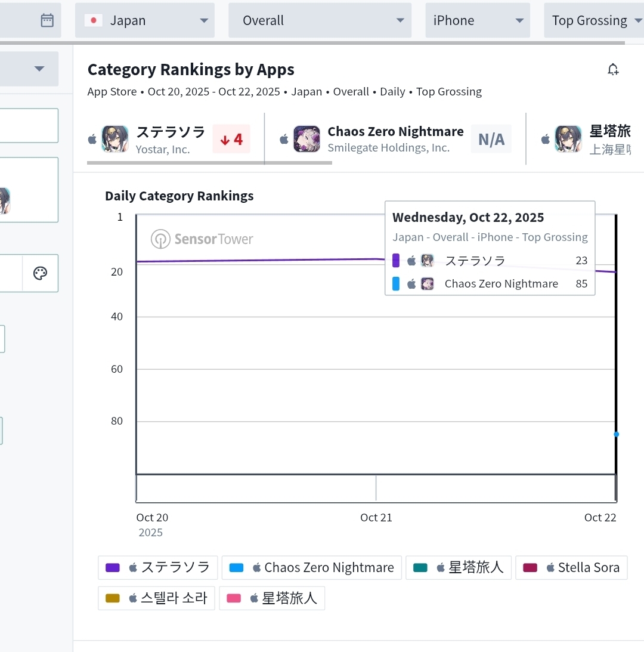Toggle ステラソラ series in chart legend
Screen dimensions: 644x652
coord(158,567)
